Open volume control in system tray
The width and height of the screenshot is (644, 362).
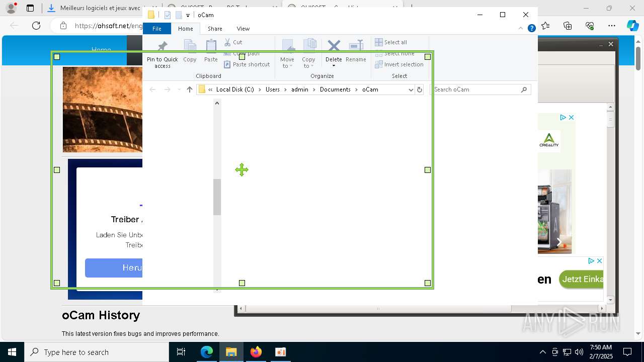(579, 352)
